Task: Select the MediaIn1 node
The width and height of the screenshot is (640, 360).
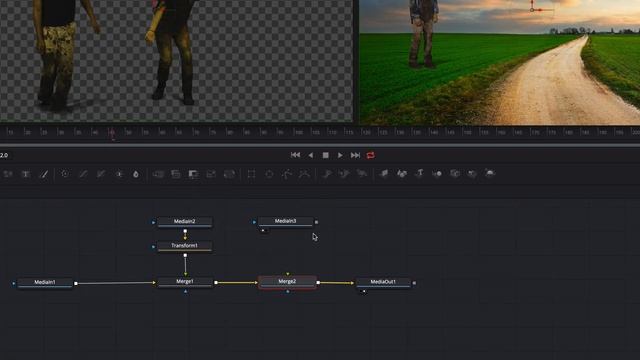Action: [x=45, y=282]
